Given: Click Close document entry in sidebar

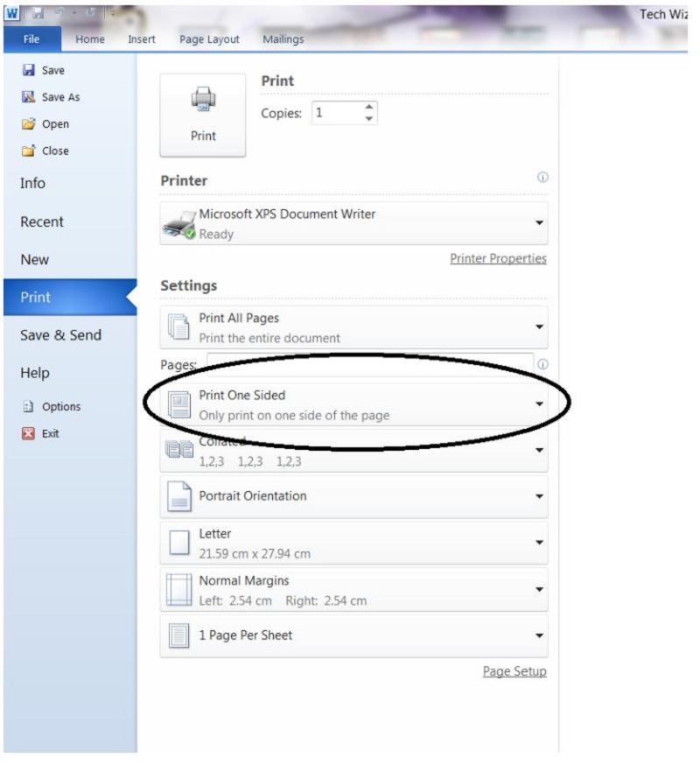Looking at the screenshot, I should [x=45, y=151].
